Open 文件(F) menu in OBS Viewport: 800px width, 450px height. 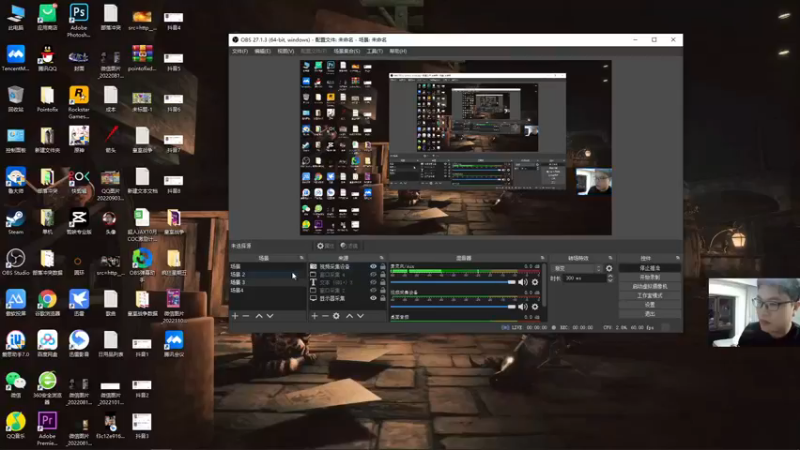240,51
